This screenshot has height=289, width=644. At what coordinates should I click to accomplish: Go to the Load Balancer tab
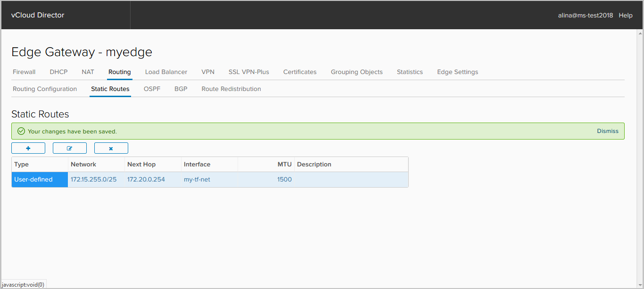click(x=166, y=72)
